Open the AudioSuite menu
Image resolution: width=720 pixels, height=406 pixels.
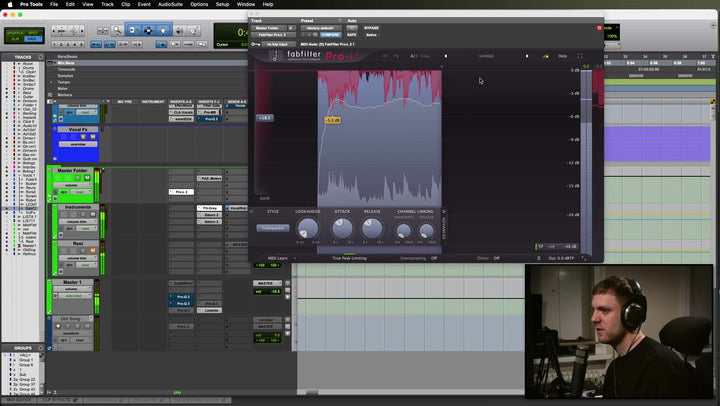click(172, 4)
